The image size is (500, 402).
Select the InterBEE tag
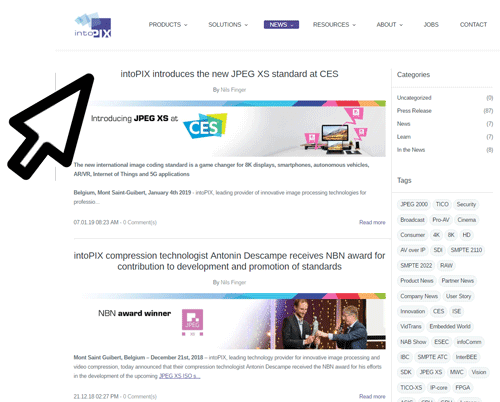466,357
